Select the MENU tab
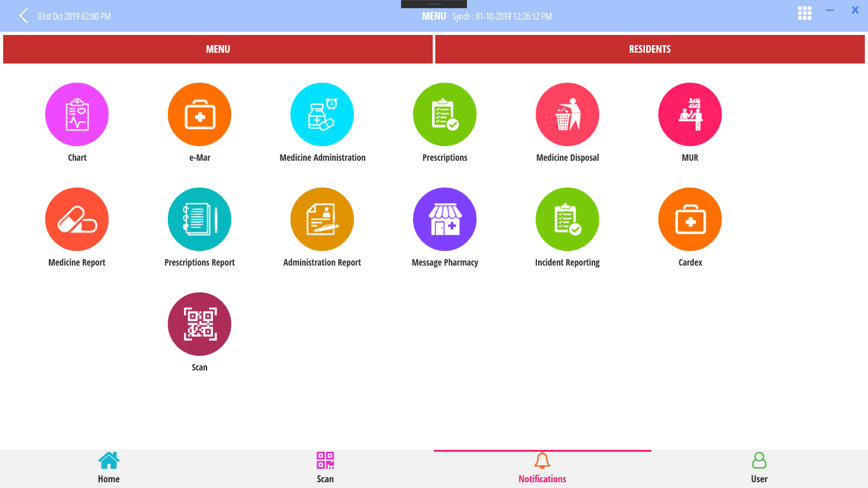The width and height of the screenshot is (868, 488). 217,49
